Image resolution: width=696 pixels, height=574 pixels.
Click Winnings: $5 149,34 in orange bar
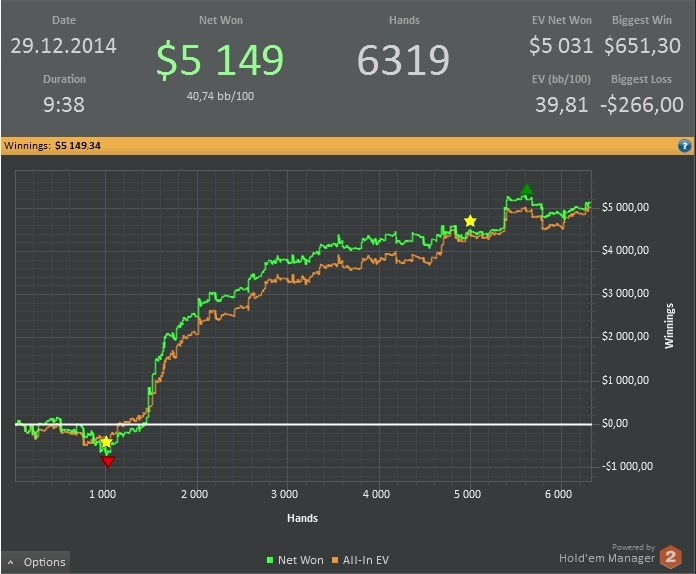52,146
